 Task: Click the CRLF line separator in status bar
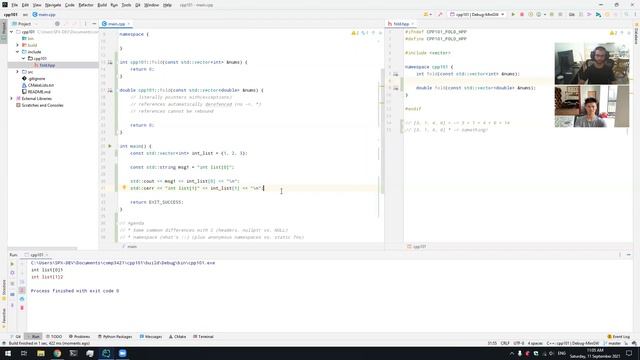[505, 343]
